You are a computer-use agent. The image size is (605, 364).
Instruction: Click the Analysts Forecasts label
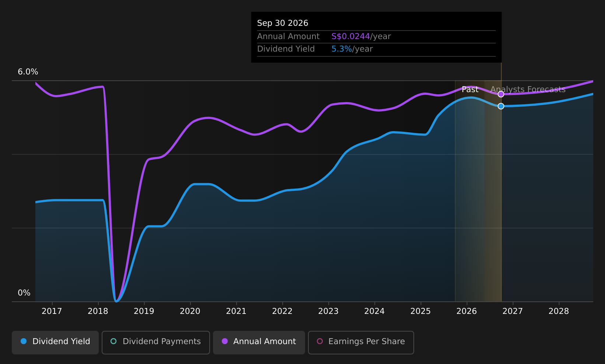(x=528, y=90)
